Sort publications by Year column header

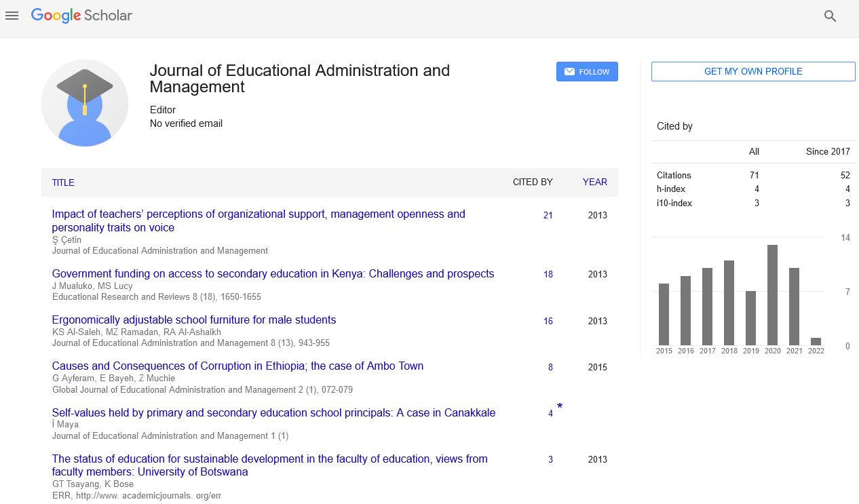tap(594, 182)
